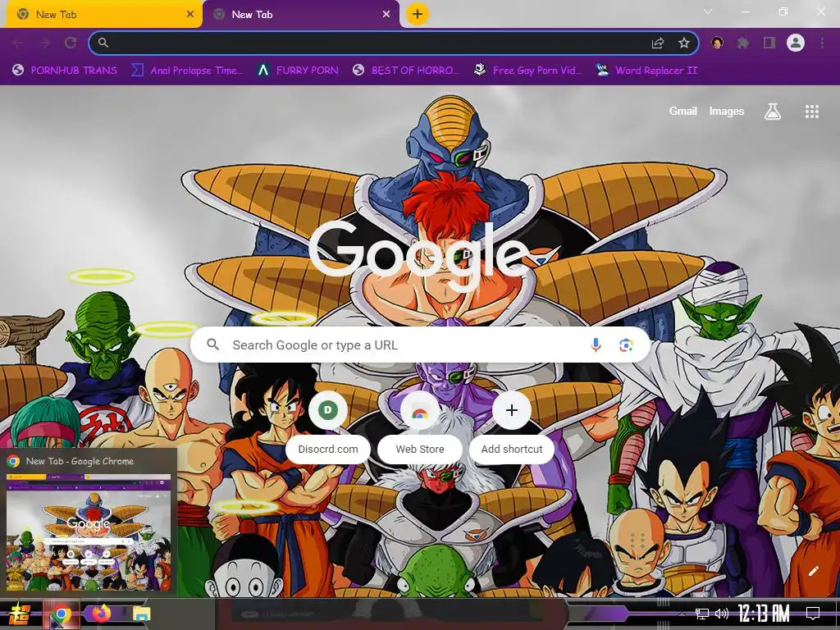Open Google Images link

(727, 112)
